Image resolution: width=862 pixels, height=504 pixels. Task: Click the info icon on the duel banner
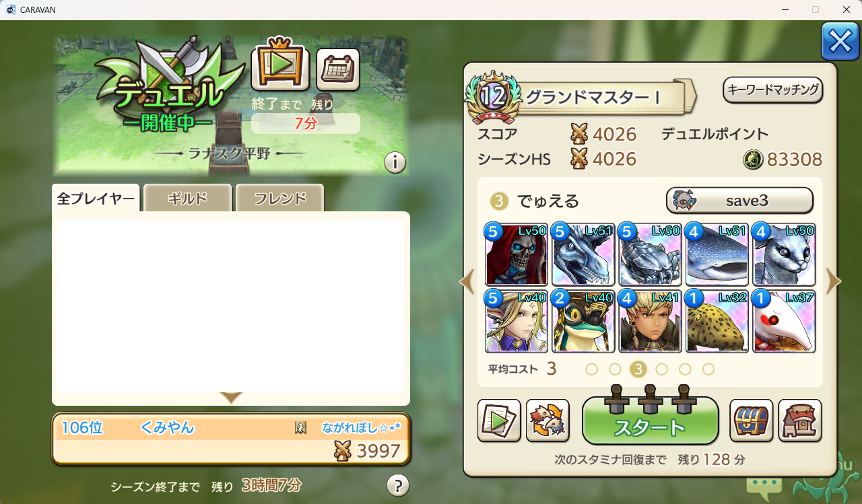click(x=395, y=163)
